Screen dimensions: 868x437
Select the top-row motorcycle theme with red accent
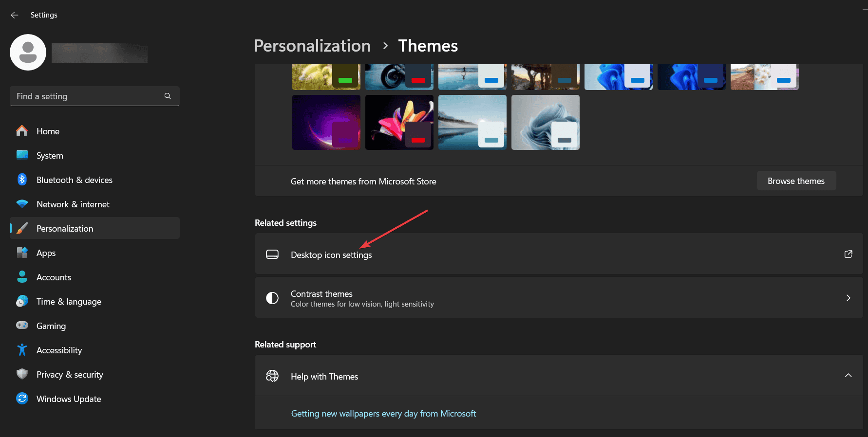point(399,77)
